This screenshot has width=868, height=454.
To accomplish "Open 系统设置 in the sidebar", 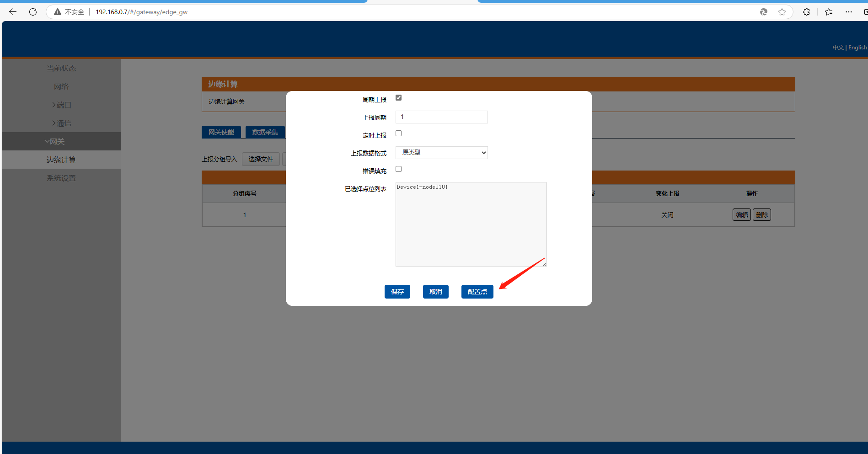I will coord(61,178).
